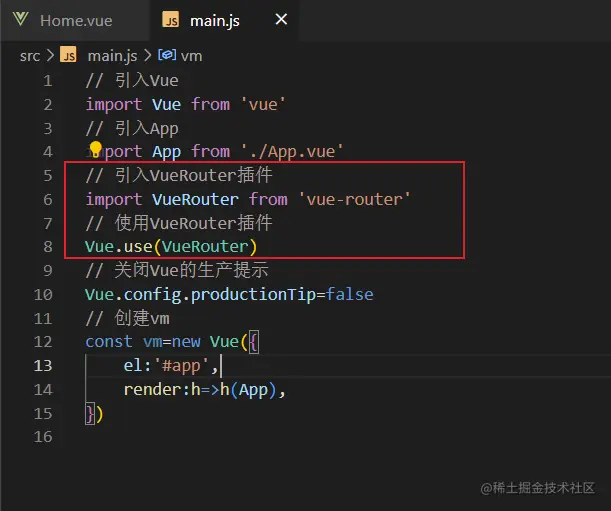Screen dimensions: 611x511
Task: Click the Vue identifier on line 2
Action: (166, 104)
